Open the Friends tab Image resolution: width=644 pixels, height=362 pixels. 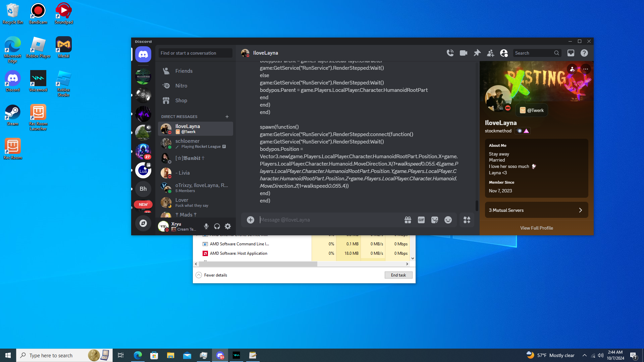(x=184, y=71)
